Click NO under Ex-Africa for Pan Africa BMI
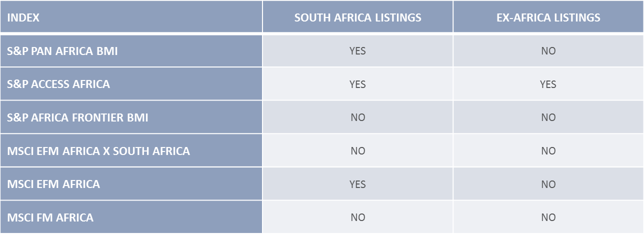Viewport: 644px width, 234px height. pos(548,51)
